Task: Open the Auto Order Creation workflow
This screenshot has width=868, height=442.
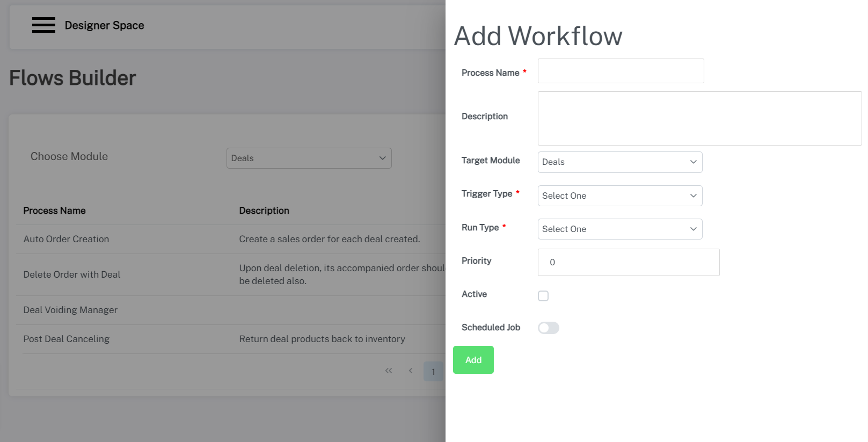Action: coord(66,240)
